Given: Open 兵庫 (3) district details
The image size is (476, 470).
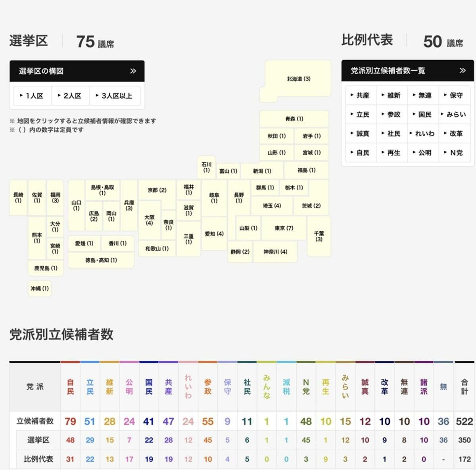Looking at the screenshot, I should point(129,205).
